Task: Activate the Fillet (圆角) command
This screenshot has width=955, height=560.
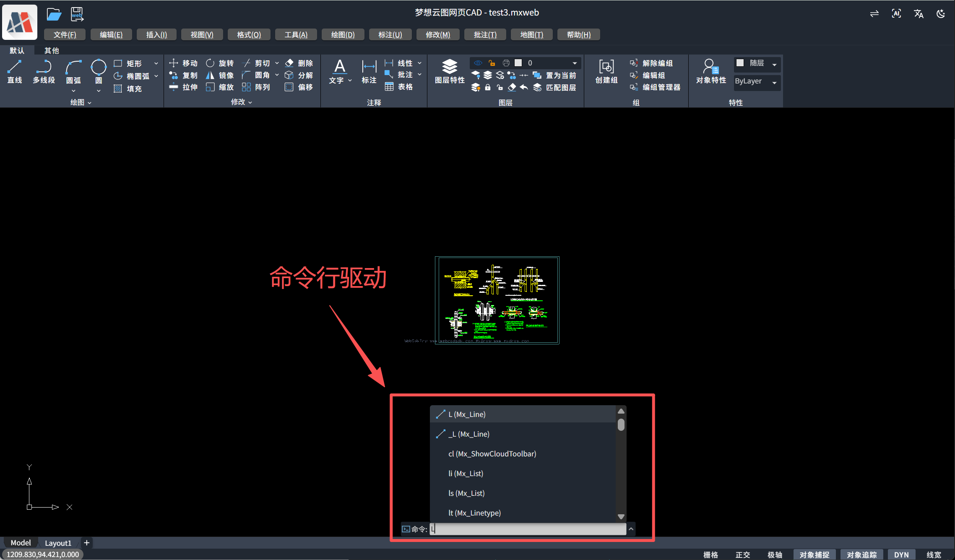Action: [256, 75]
